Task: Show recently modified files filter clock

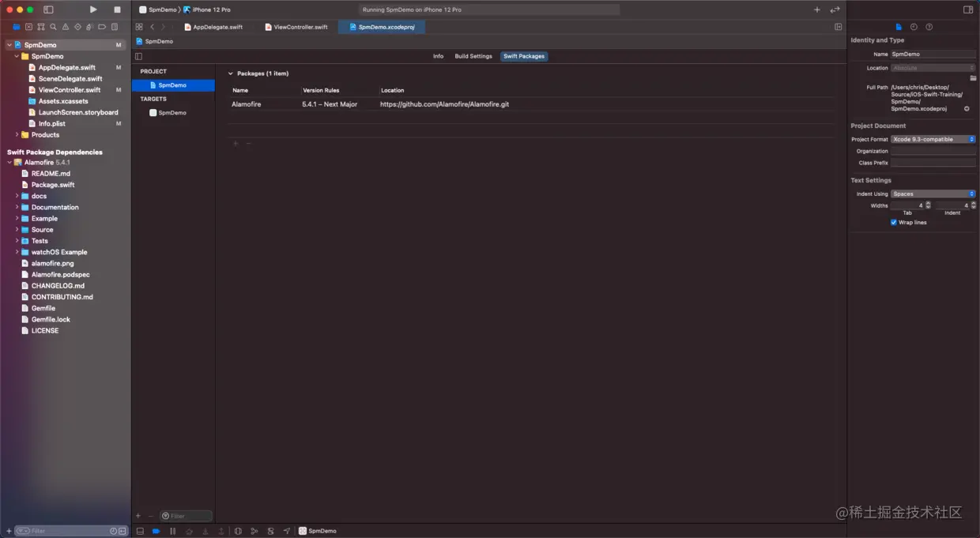Action: tap(114, 531)
